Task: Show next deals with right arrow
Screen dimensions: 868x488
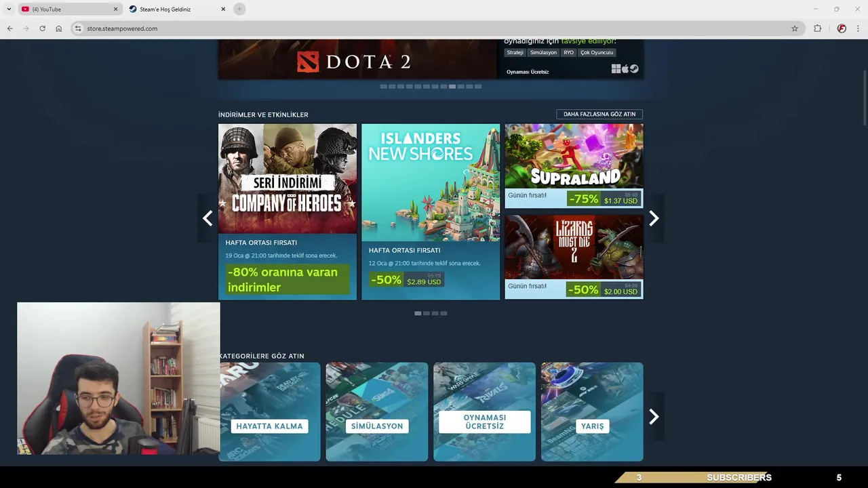Action: pos(654,218)
